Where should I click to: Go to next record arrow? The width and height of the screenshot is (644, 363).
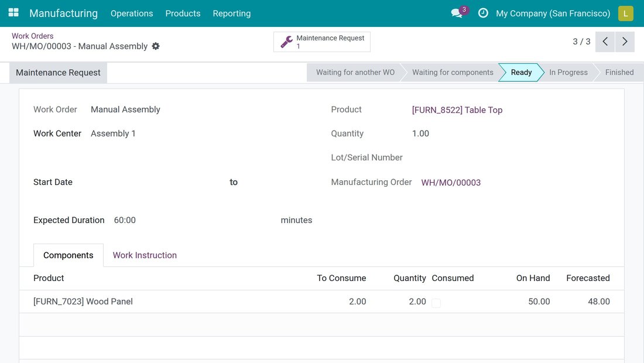pos(625,42)
